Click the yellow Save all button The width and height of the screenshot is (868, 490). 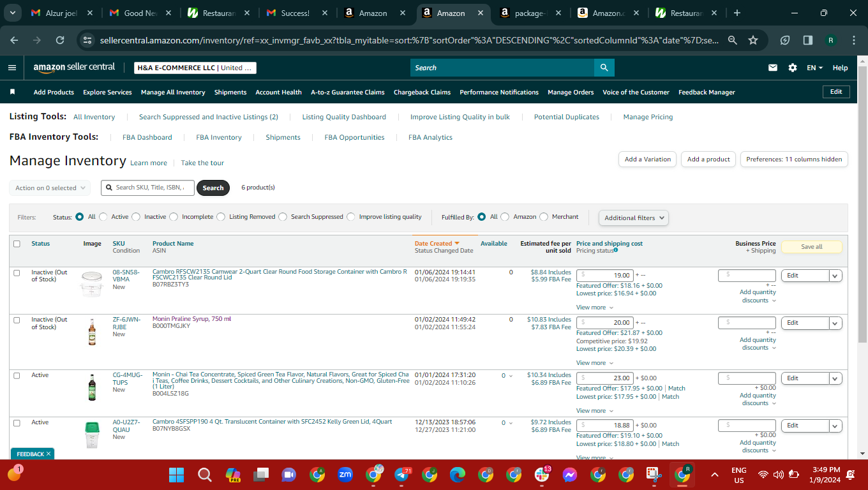point(812,247)
